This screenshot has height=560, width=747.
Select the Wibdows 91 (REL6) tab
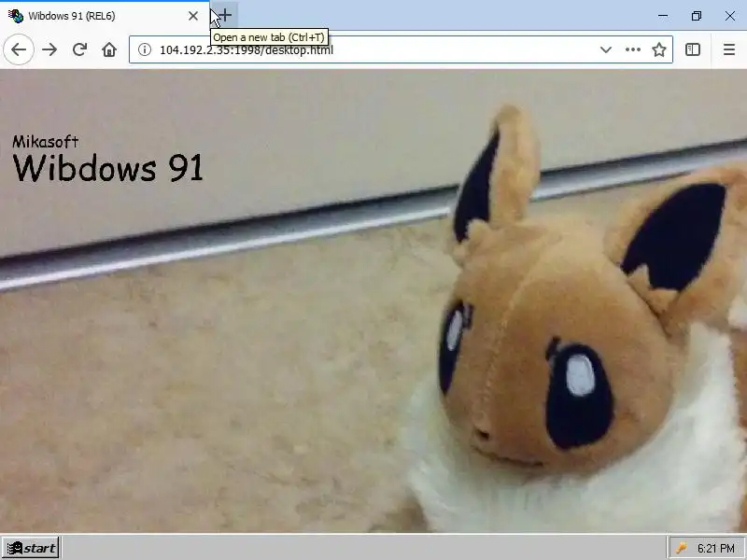tap(105, 16)
